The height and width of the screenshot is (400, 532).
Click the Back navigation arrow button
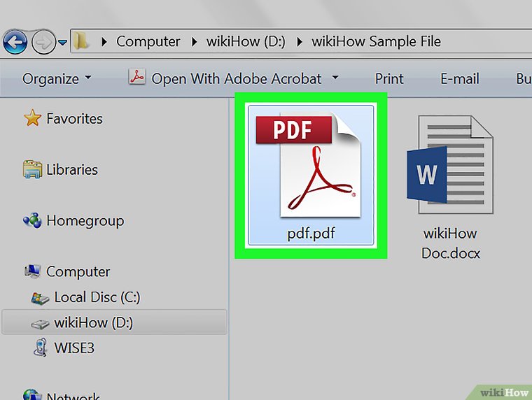point(15,41)
